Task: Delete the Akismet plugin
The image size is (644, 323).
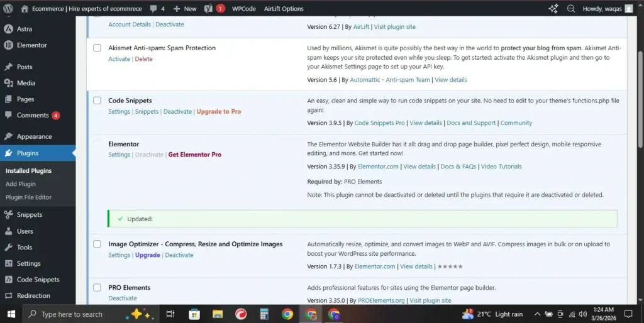Action: [x=144, y=58]
